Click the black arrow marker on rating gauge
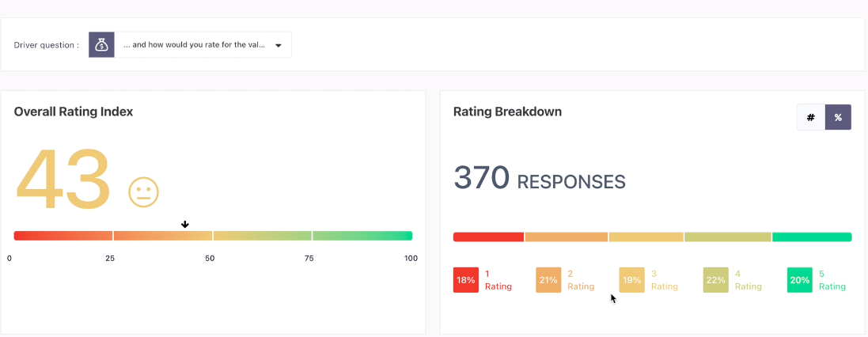Image resolution: width=868 pixels, height=337 pixels. (x=185, y=224)
